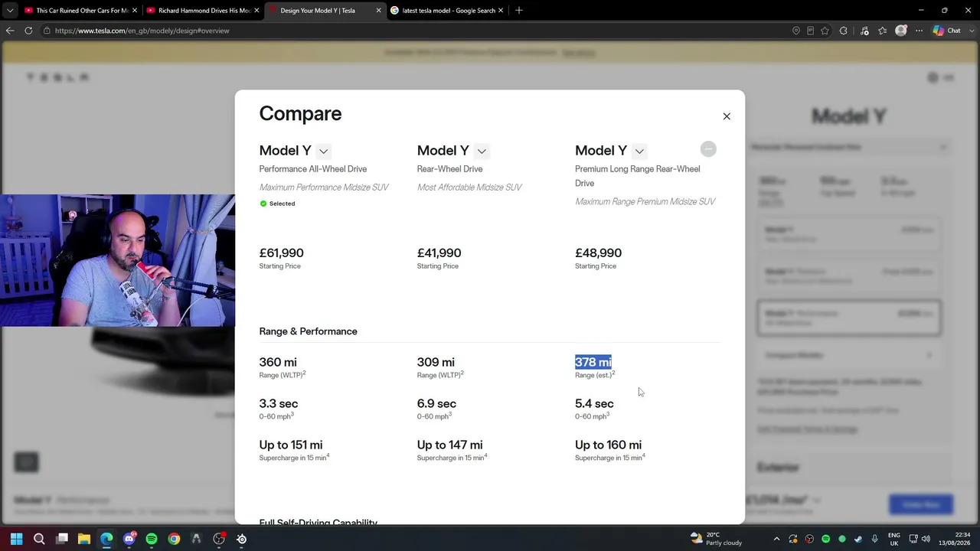
Task: Click the 309 mi range value
Action: [x=436, y=362]
